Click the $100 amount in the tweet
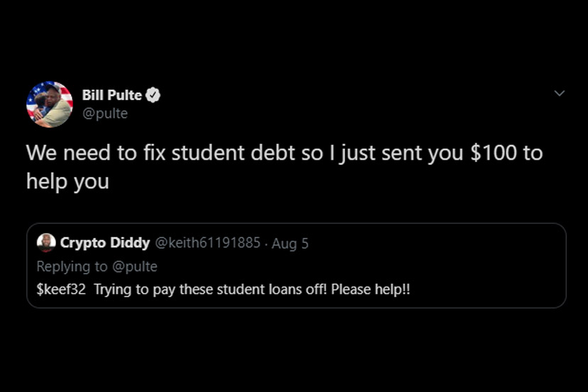Viewport: 588px width, 392px height. pyautogui.click(x=494, y=153)
